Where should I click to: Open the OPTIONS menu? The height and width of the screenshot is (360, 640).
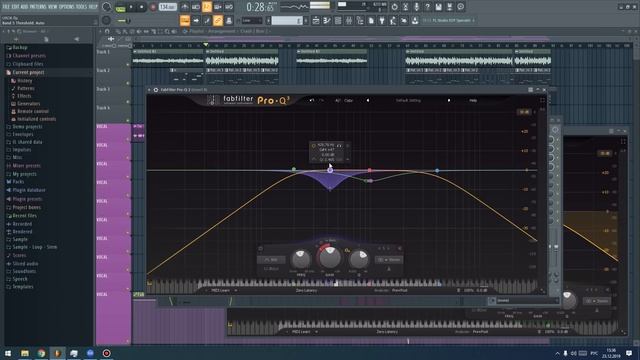tap(67, 7)
